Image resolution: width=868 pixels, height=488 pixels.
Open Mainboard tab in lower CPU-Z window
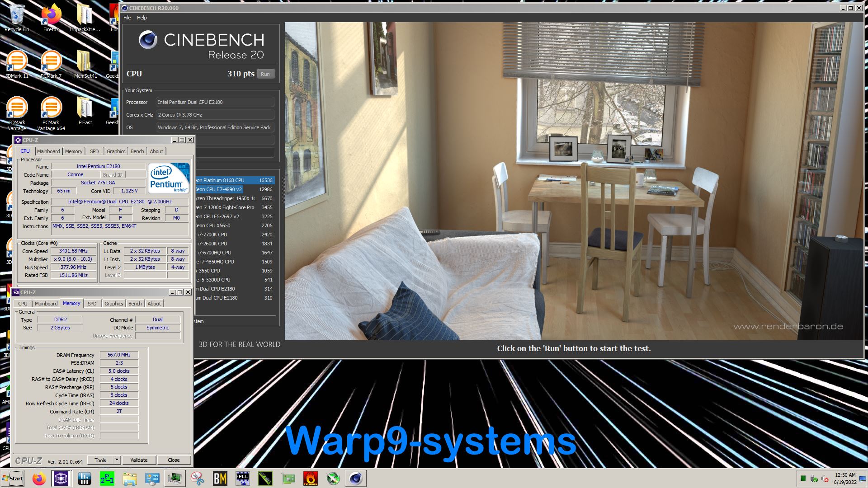pos(46,304)
